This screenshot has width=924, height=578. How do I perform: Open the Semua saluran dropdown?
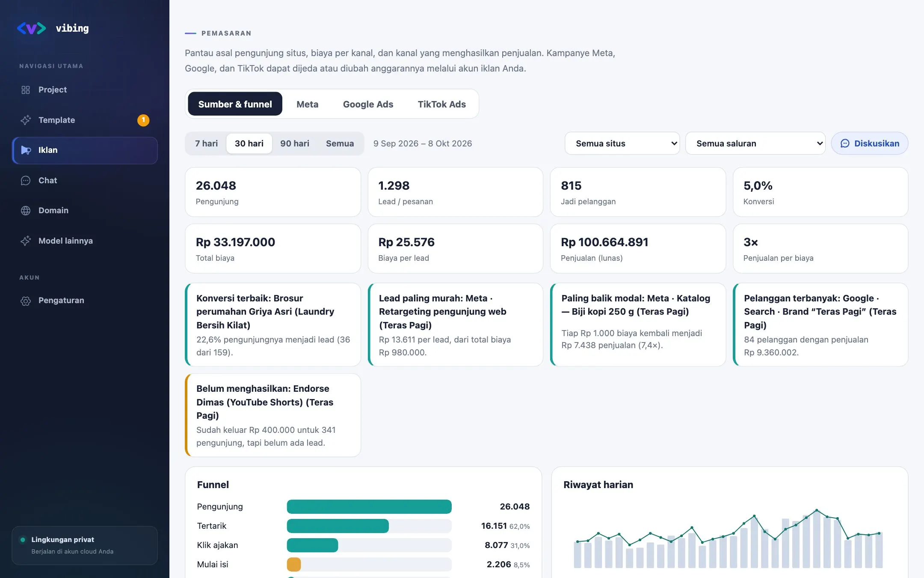click(x=755, y=143)
